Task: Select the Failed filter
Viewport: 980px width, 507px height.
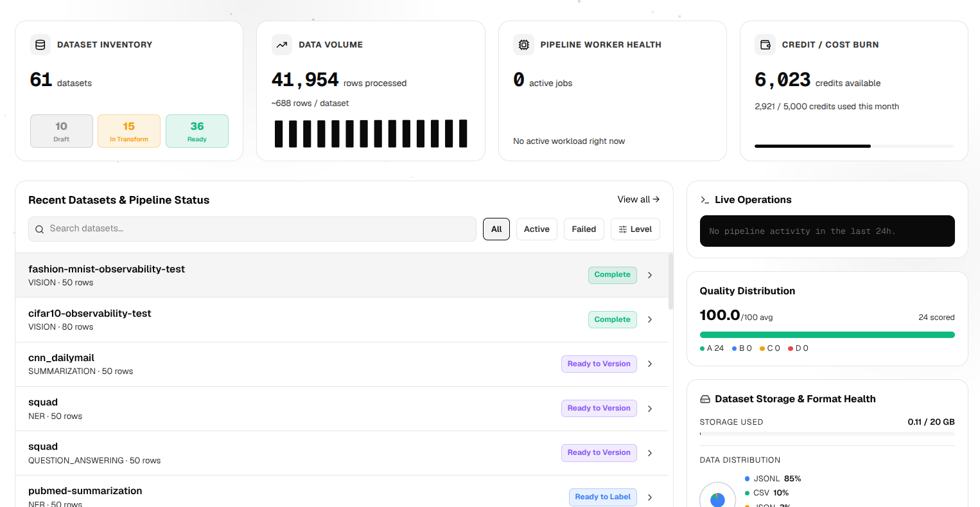Action: coord(584,229)
